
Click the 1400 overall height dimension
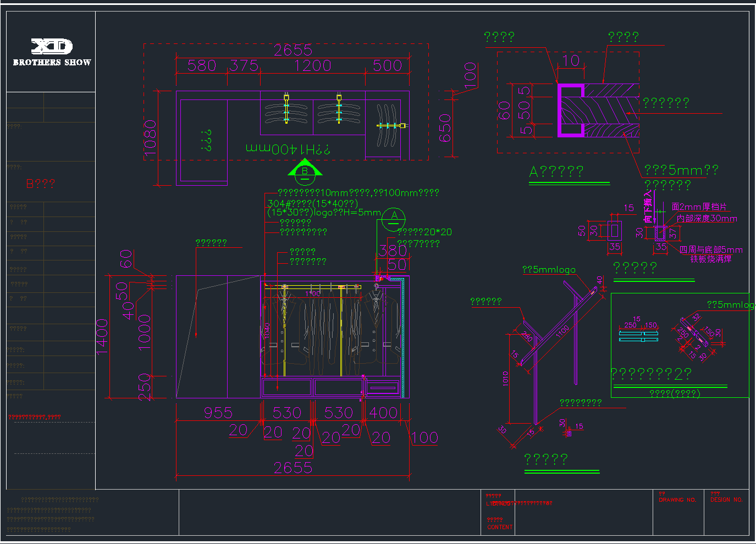coord(102,336)
